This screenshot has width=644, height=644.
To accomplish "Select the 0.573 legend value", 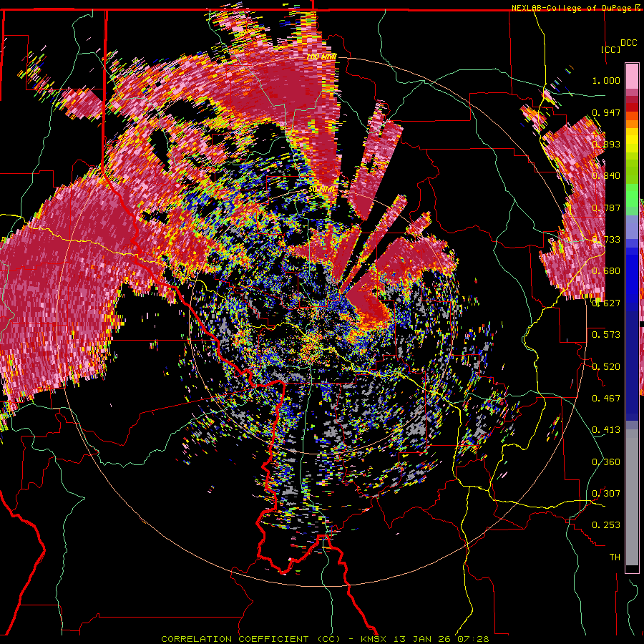I will click(x=606, y=335).
